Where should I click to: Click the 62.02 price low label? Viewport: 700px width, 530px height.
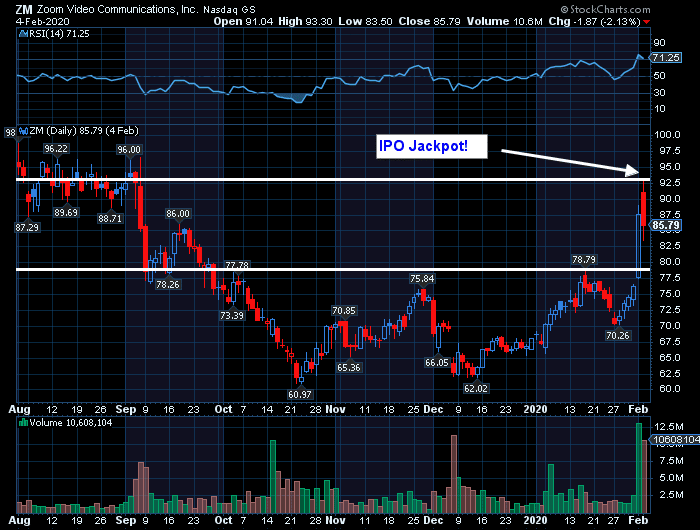pos(475,388)
